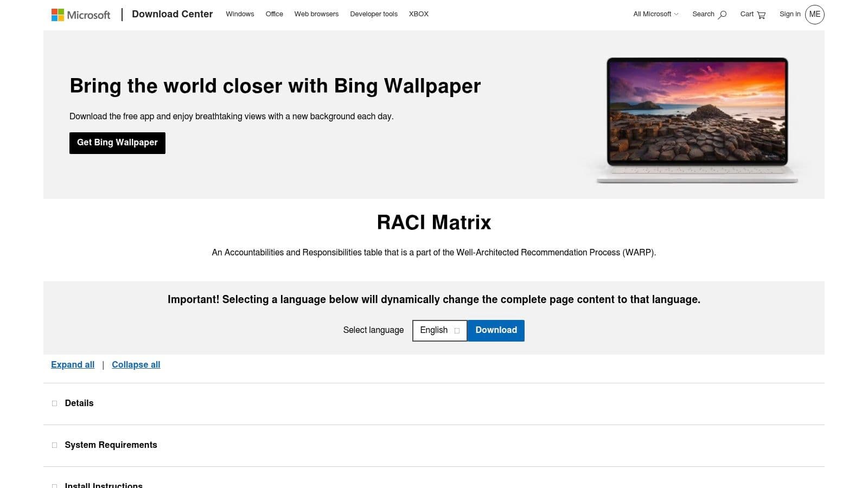This screenshot has width=868, height=488.
Task: Open the Windows menu item
Action: coord(240,14)
